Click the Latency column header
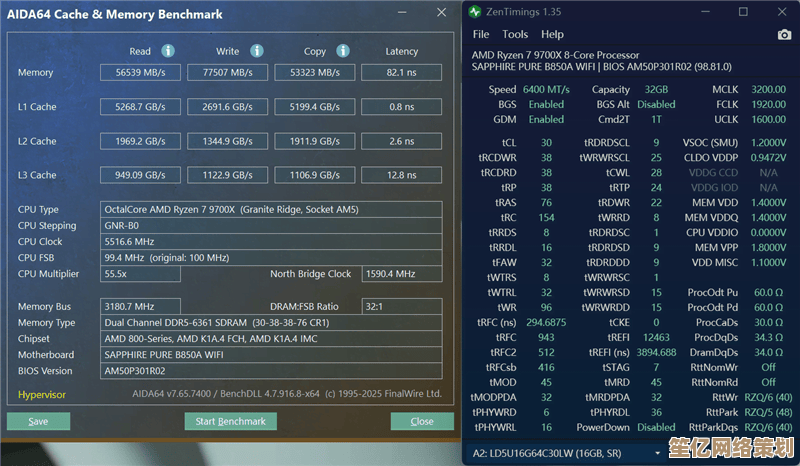The width and height of the screenshot is (800, 466). coord(401,51)
